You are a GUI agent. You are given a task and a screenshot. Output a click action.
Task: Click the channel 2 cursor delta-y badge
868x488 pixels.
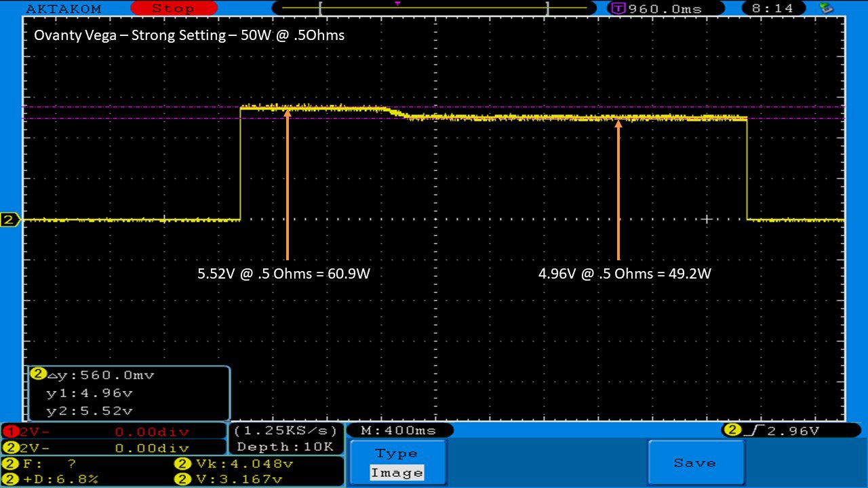[x=38, y=375]
